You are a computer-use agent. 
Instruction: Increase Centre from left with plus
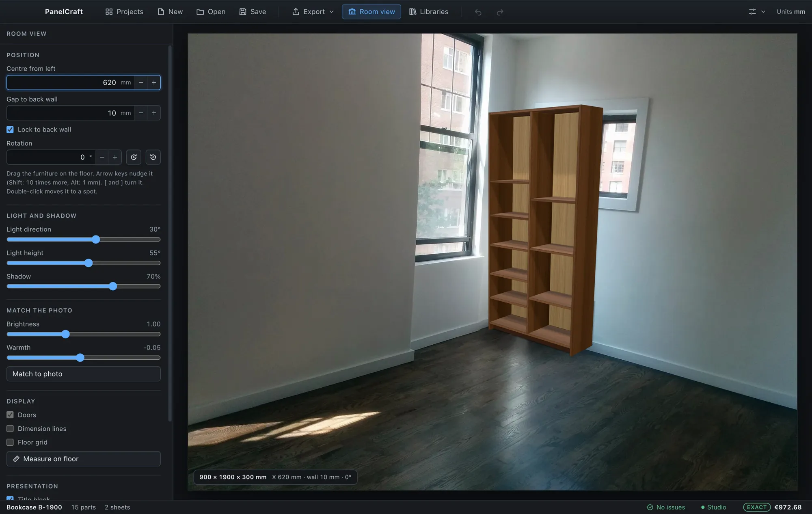point(154,82)
